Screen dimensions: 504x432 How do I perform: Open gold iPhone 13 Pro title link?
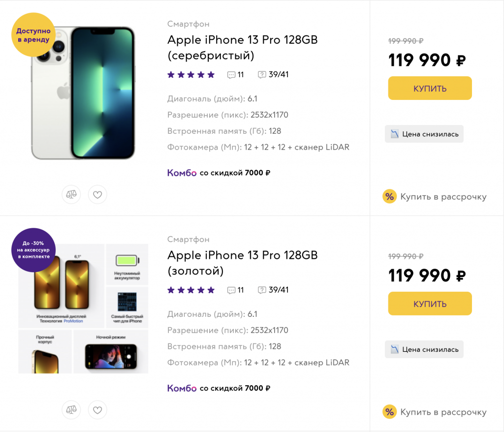click(x=242, y=263)
